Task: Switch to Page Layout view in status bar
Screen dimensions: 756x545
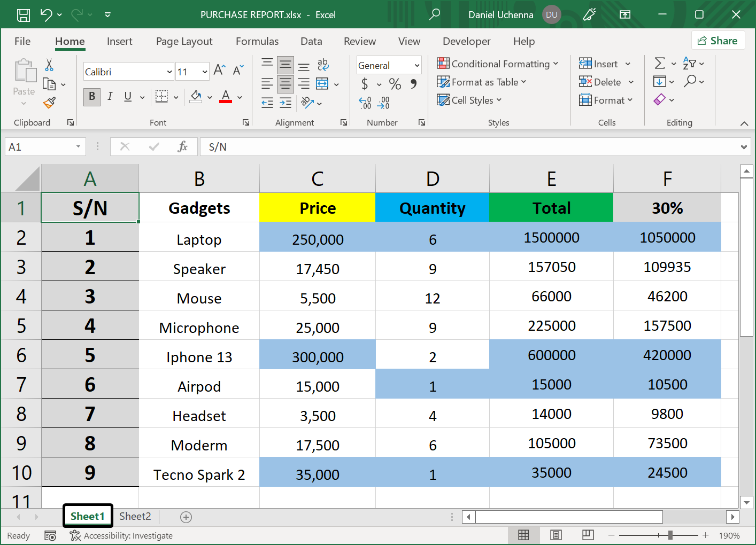Action: point(556,535)
